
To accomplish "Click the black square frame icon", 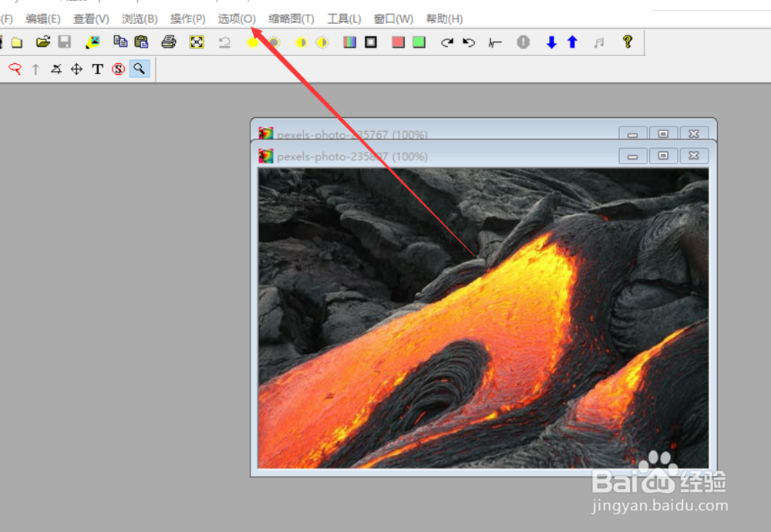I will point(371,42).
